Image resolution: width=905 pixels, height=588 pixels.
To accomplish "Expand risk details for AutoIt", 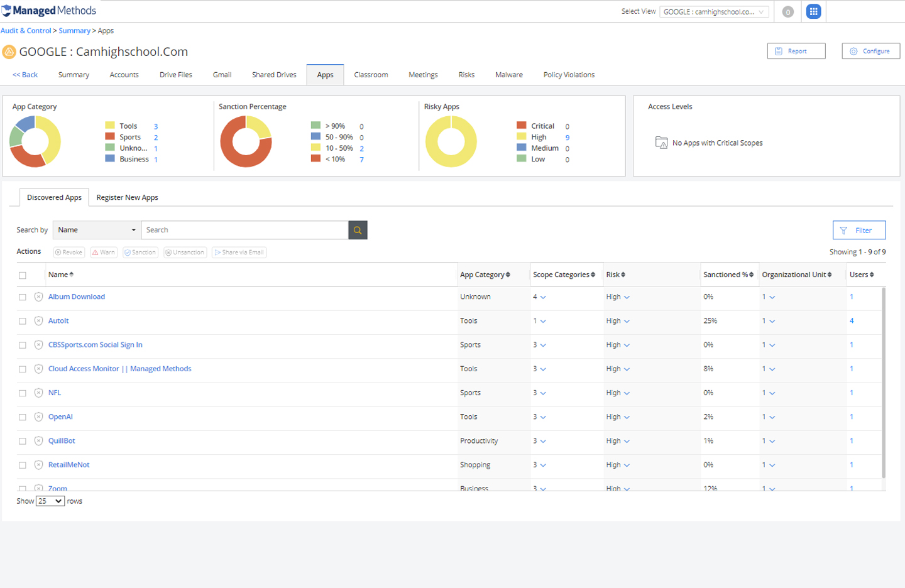I will pyautogui.click(x=627, y=321).
